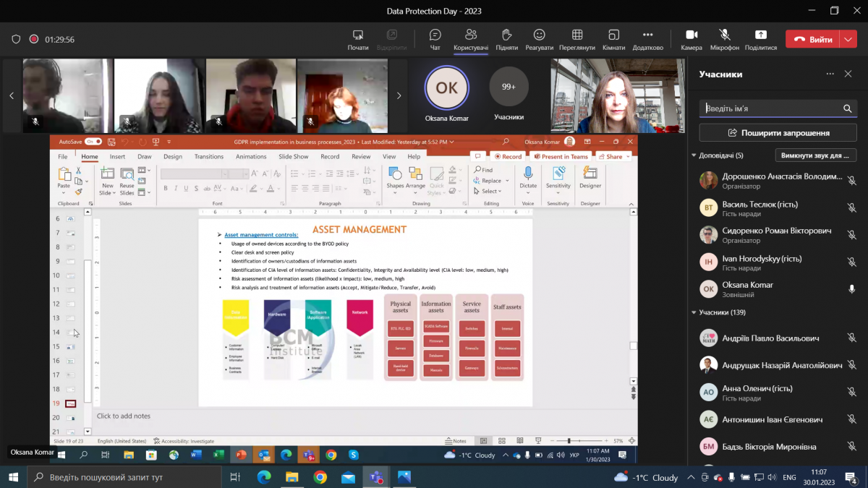Click the Dictate microphone in PowerPoint
The height and width of the screenshot is (488, 868).
528,178
